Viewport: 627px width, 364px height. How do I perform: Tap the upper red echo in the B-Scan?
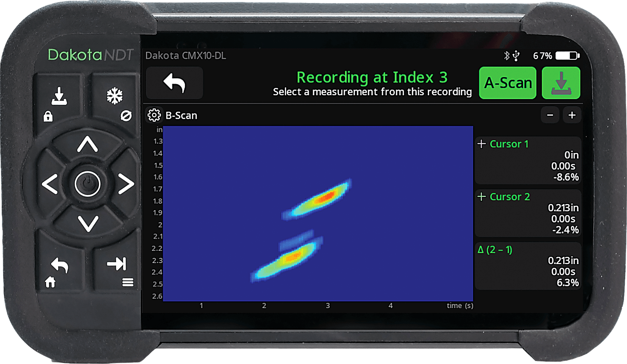click(x=327, y=197)
